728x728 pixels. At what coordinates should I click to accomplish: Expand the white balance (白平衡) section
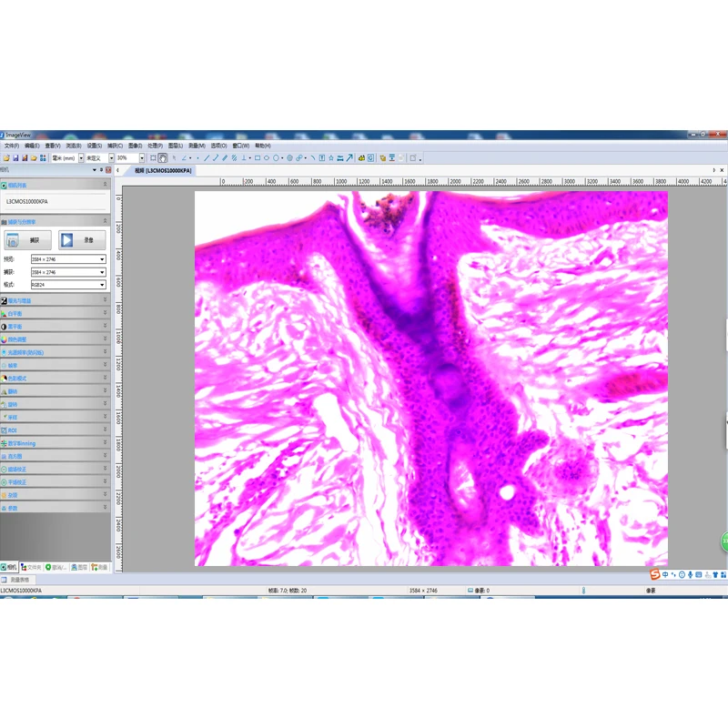(56, 313)
